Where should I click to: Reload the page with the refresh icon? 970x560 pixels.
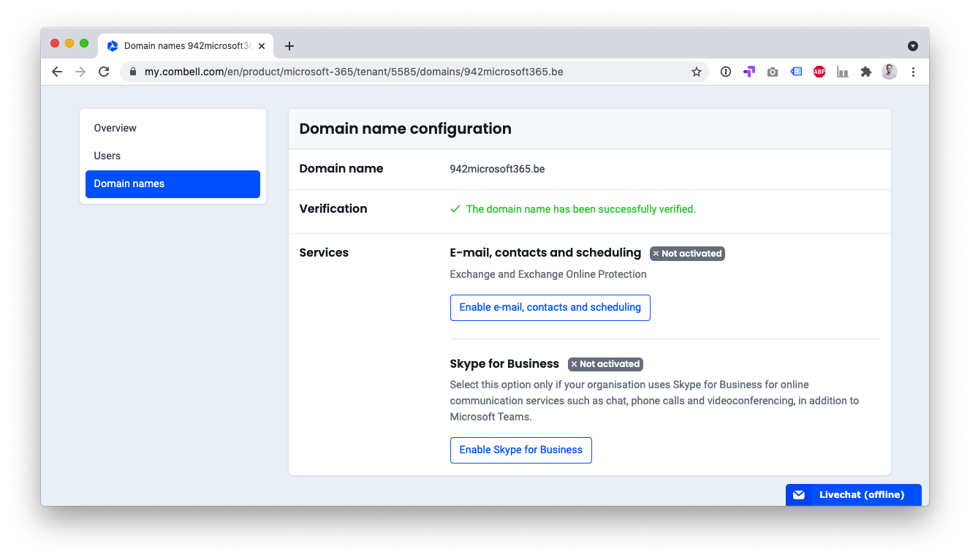(104, 72)
